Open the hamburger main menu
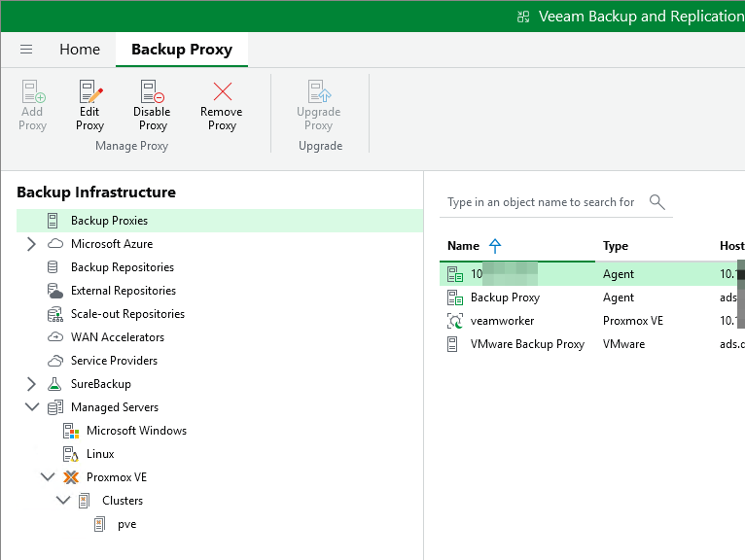The height and width of the screenshot is (560, 745). 26,49
